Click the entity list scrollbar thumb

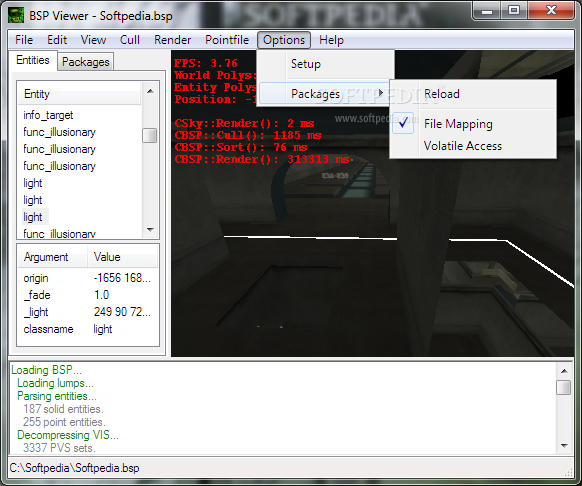click(x=150, y=136)
